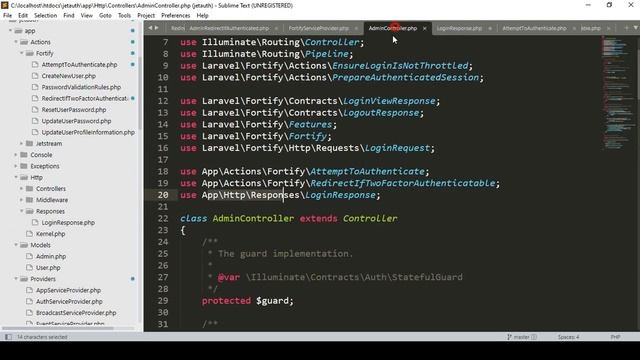Collapse the Fortify folder arrow
The image size is (640, 360).
(x=21, y=53)
